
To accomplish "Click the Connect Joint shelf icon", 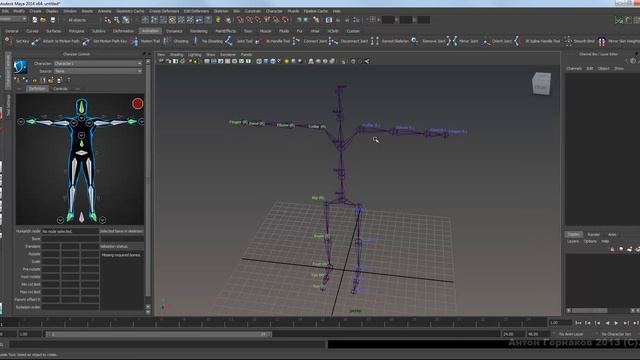I will pyautogui.click(x=297, y=41).
